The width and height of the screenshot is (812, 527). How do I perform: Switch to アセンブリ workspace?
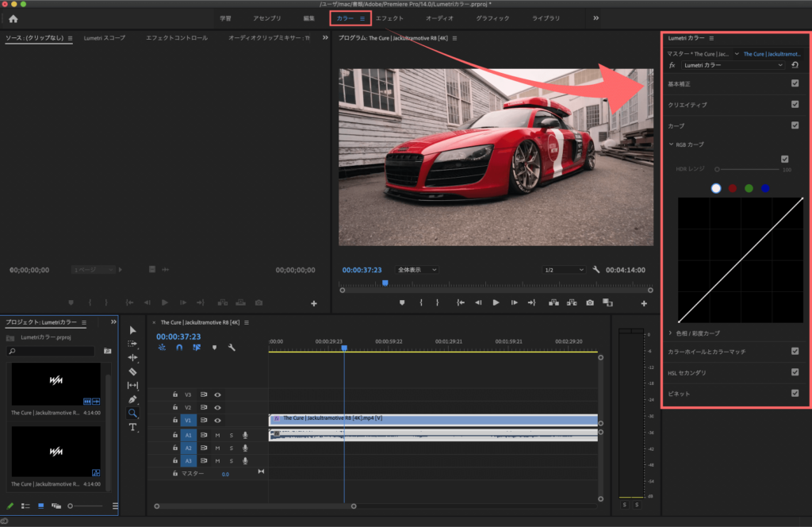pyautogui.click(x=267, y=19)
